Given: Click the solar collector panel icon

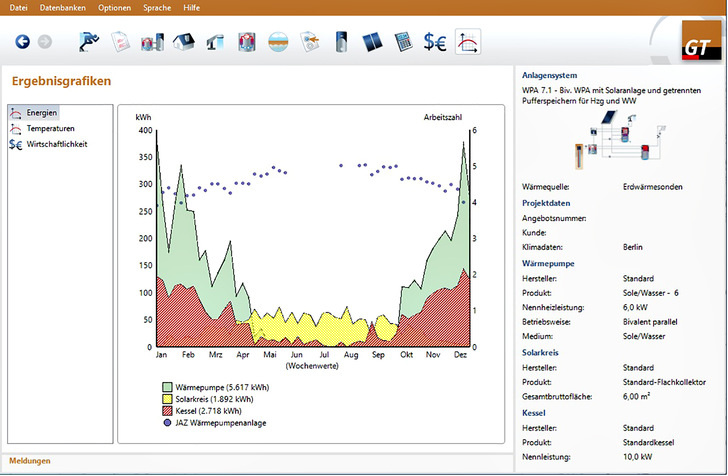Looking at the screenshot, I should coord(371,42).
